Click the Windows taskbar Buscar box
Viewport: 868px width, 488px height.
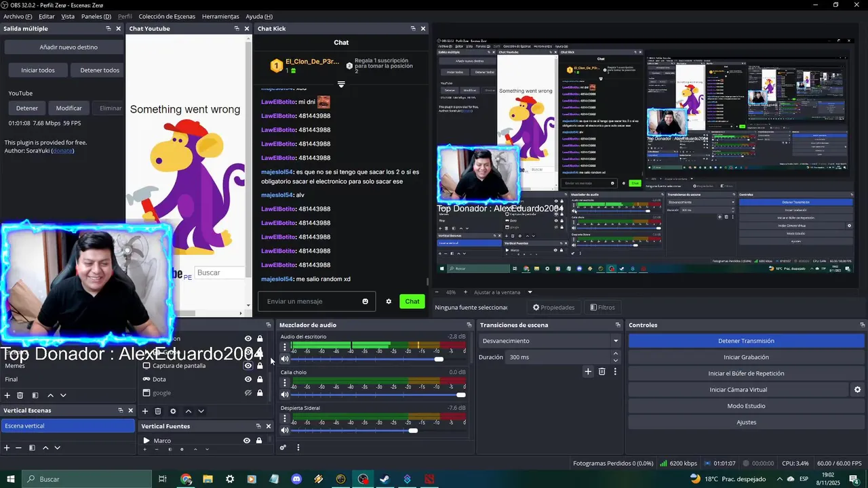87,479
